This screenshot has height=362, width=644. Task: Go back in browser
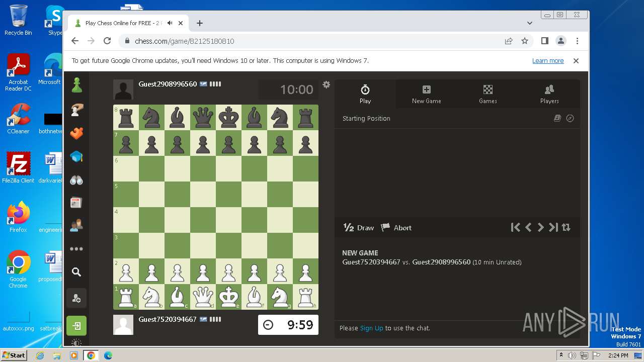click(75, 41)
